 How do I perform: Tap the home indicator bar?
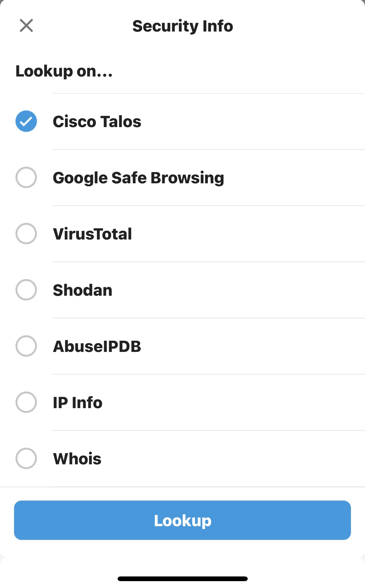[x=182, y=579]
